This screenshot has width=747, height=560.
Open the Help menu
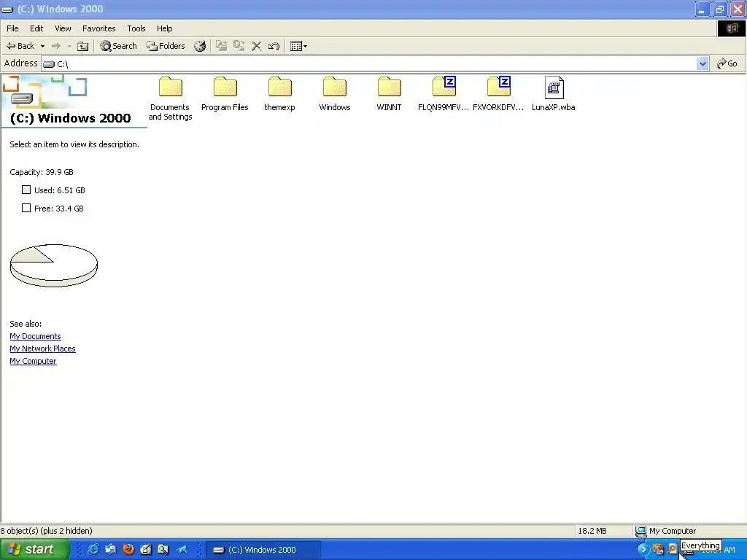pos(164,28)
